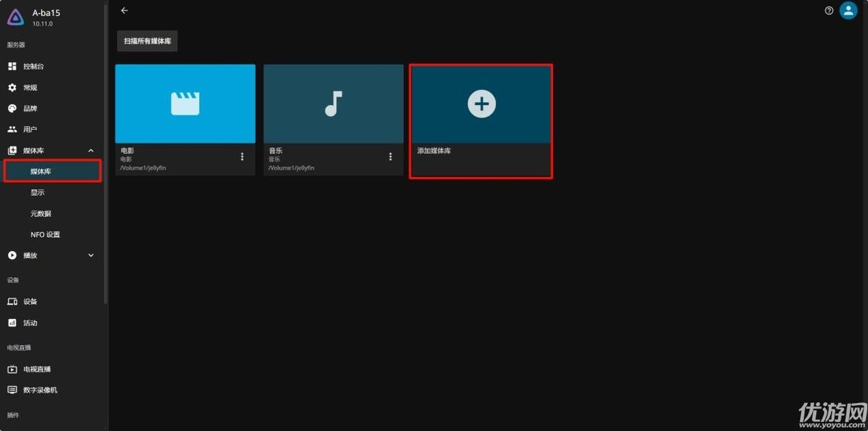This screenshot has height=431, width=868.
Task: Click the 音乐 music note thumbnail
Action: point(333,104)
